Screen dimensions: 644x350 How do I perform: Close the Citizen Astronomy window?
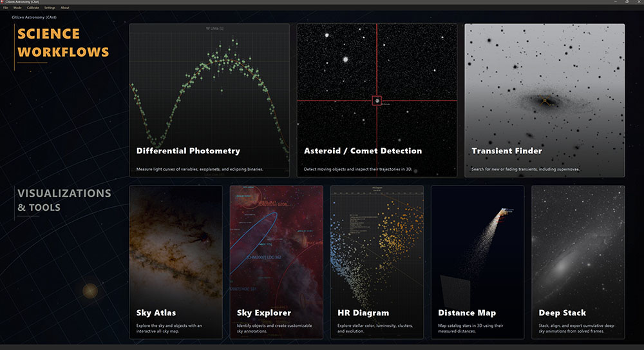[638, 2]
